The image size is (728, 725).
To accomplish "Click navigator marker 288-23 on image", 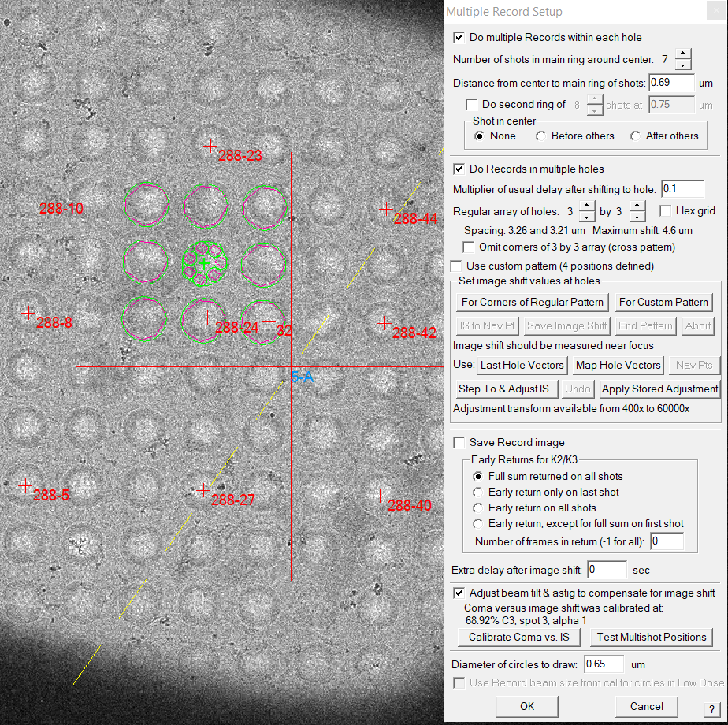I will click(x=210, y=146).
